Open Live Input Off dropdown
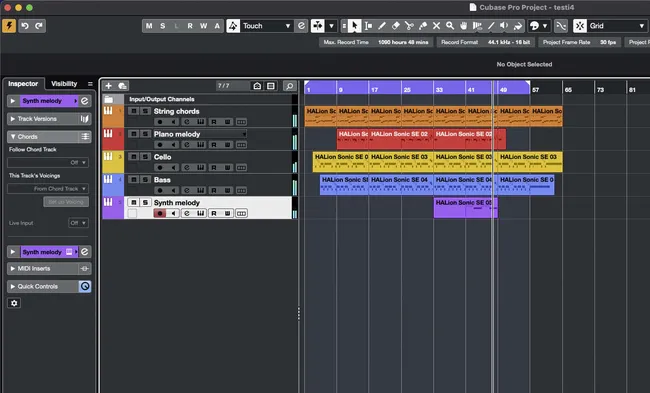 tap(78, 223)
